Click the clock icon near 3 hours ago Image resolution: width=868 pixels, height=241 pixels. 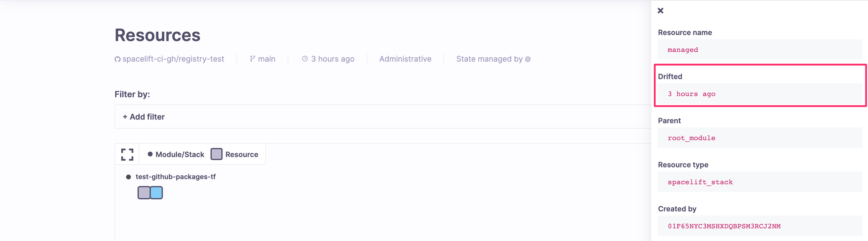(305, 58)
